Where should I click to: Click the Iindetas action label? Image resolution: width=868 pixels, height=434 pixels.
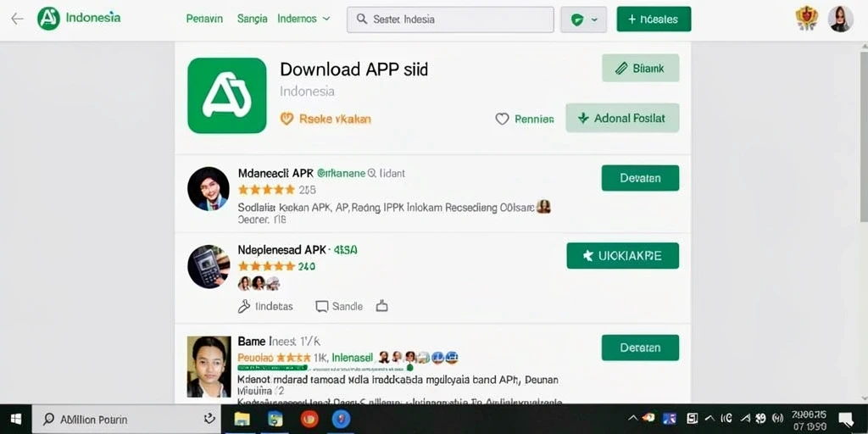pyautogui.click(x=274, y=307)
